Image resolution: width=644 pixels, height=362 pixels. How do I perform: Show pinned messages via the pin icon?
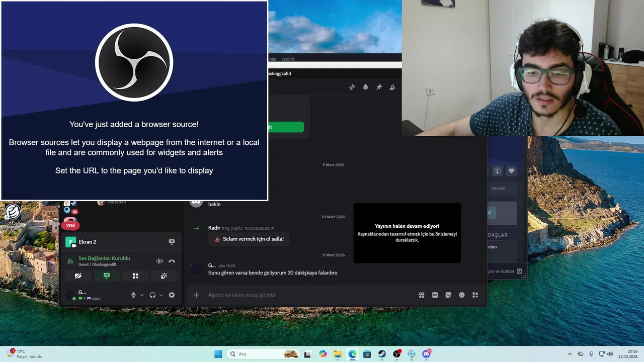[x=379, y=87]
